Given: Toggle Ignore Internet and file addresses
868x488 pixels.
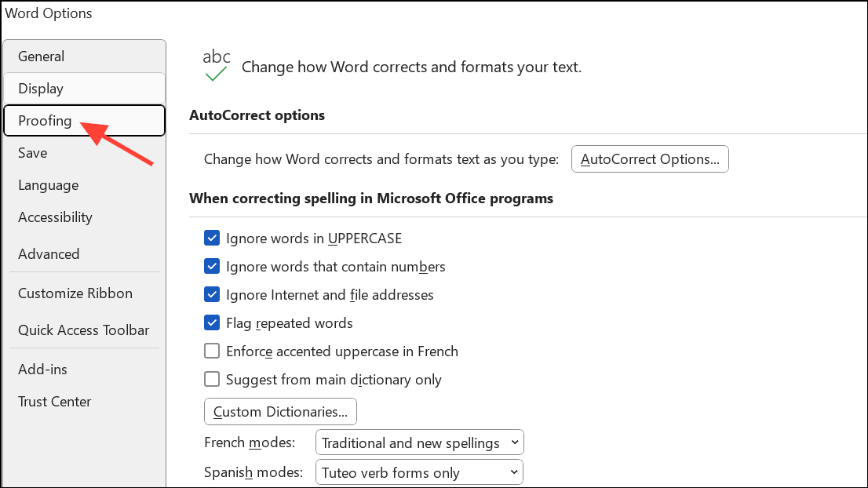Looking at the screenshot, I should click(212, 294).
